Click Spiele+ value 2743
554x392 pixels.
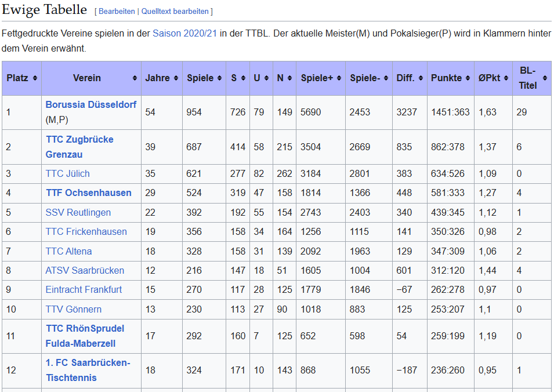point(310,213)
